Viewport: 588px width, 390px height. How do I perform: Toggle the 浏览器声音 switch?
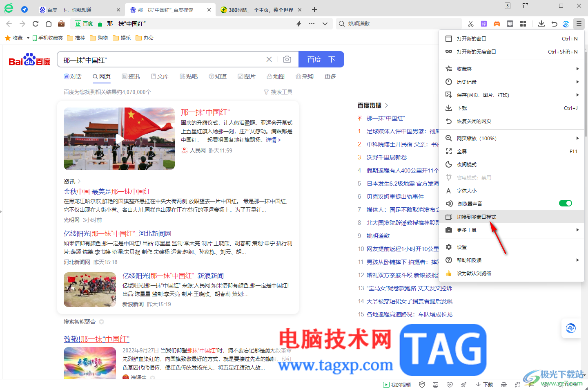566,203
